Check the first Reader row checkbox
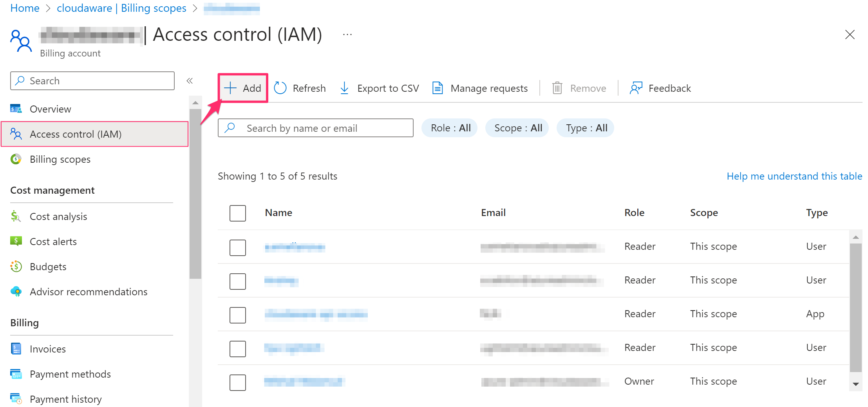This screenshot has height=407, width=868. coord(237,247)
